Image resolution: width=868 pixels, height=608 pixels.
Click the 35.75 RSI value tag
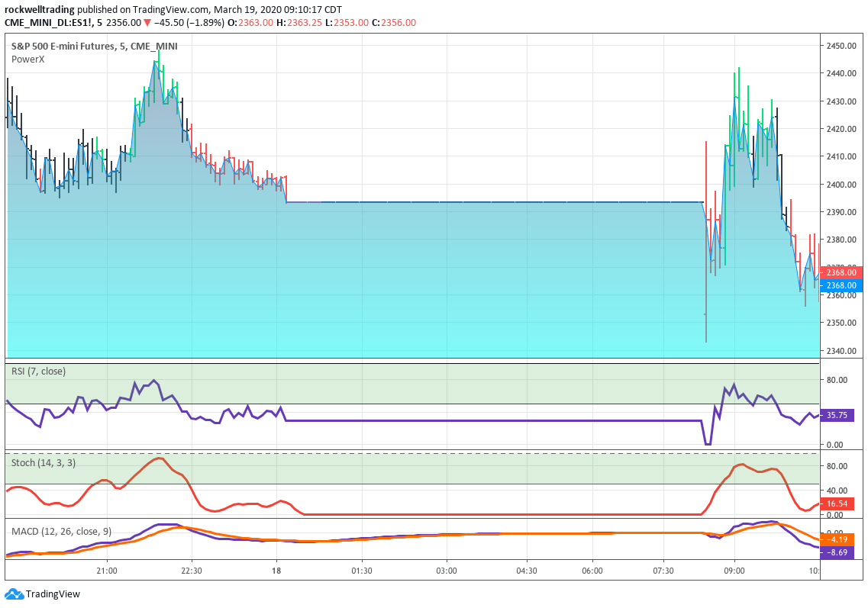pos(837,416)
